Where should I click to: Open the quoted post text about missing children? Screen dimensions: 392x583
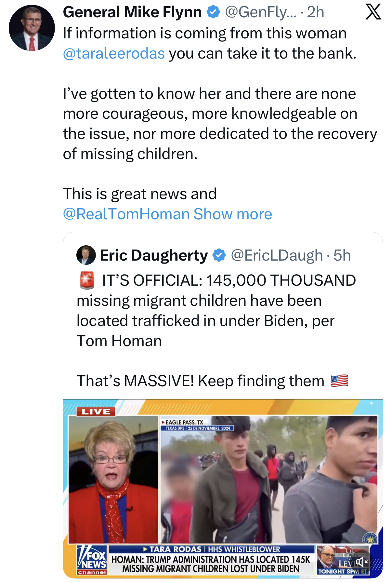click(215, 311)
